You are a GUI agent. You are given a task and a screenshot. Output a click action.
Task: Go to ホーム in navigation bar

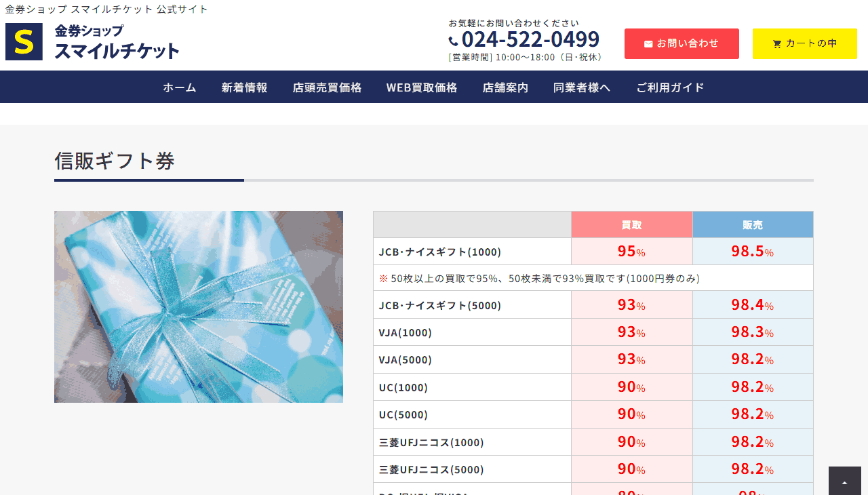click(x=180, y=87)
